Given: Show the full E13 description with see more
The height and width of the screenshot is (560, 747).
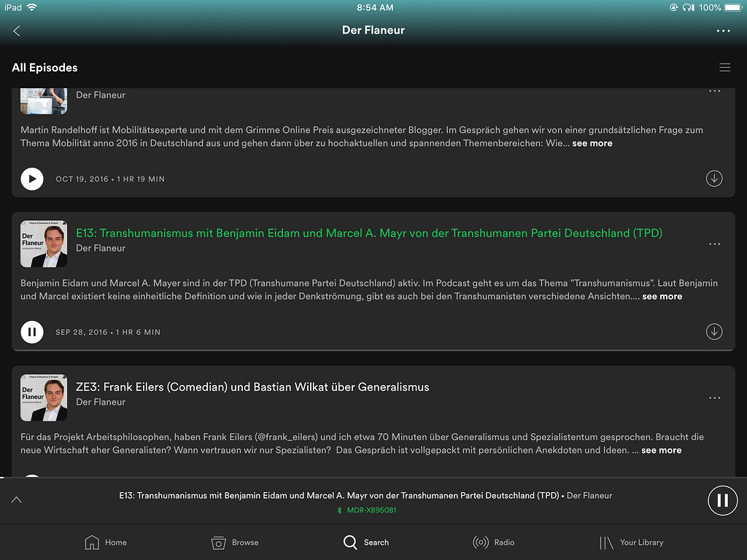Looking at the screenshot, I should 662,297.
